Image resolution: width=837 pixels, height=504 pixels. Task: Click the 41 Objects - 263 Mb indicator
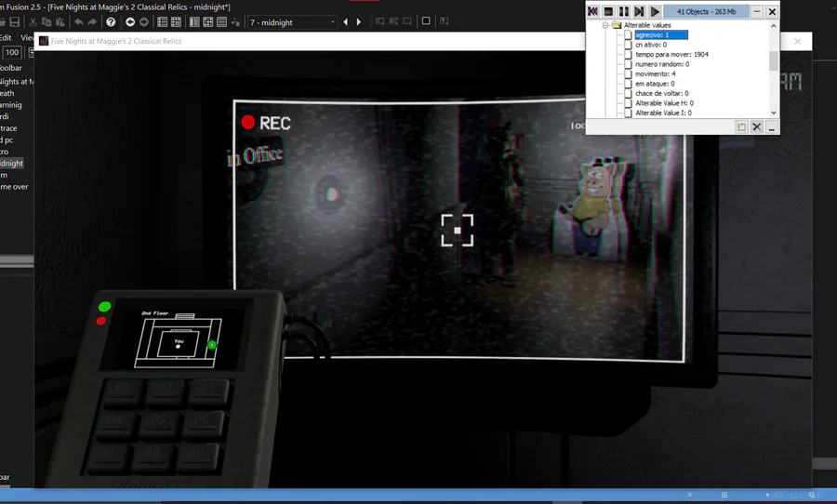coord(706,11)
